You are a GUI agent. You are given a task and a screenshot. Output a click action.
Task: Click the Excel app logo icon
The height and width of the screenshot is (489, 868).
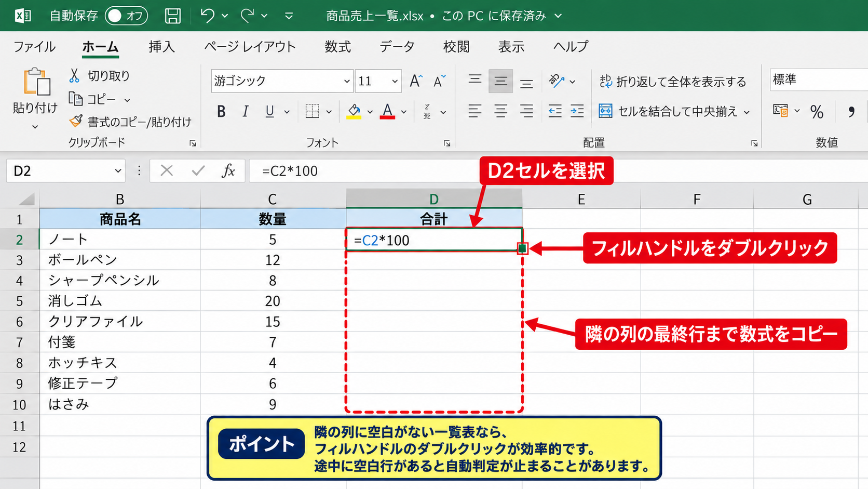point(23,16)
